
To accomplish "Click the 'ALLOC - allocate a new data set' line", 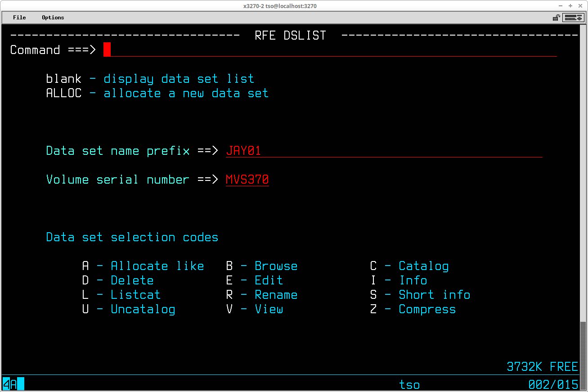I will (x=157, y=93).
